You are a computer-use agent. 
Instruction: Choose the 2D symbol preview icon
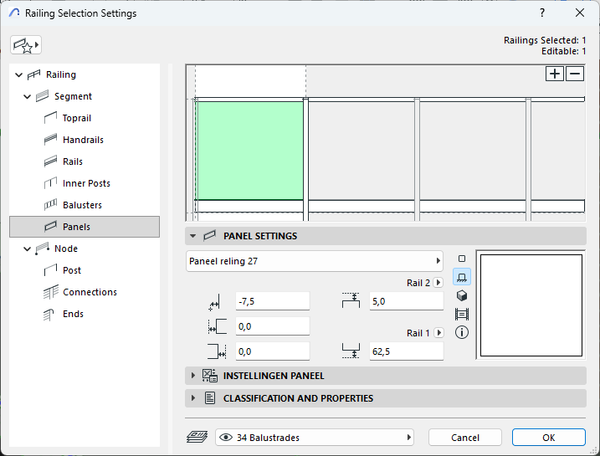pos(462,258)
